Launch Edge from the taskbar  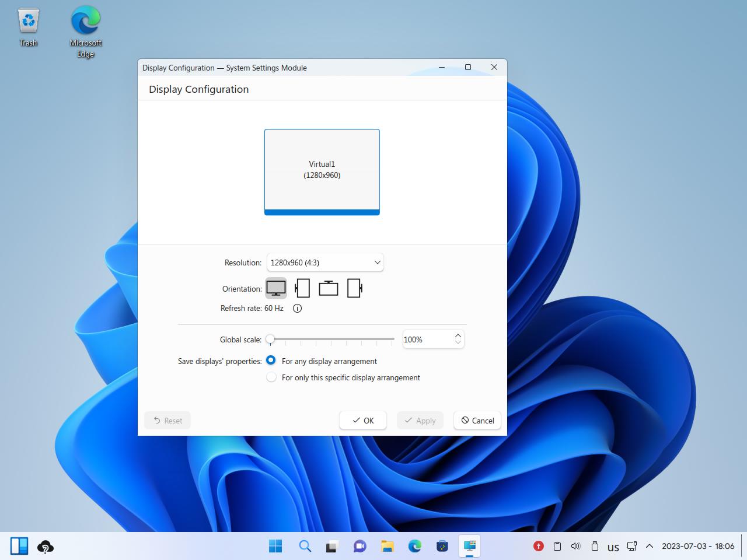[415, 546]
